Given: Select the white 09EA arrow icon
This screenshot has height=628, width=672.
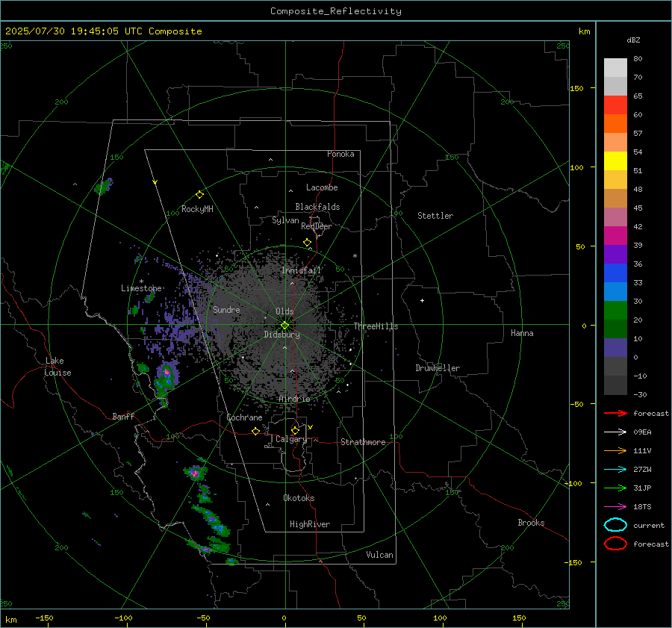Looking at the screenshot, I should click(x=615, y=432).
